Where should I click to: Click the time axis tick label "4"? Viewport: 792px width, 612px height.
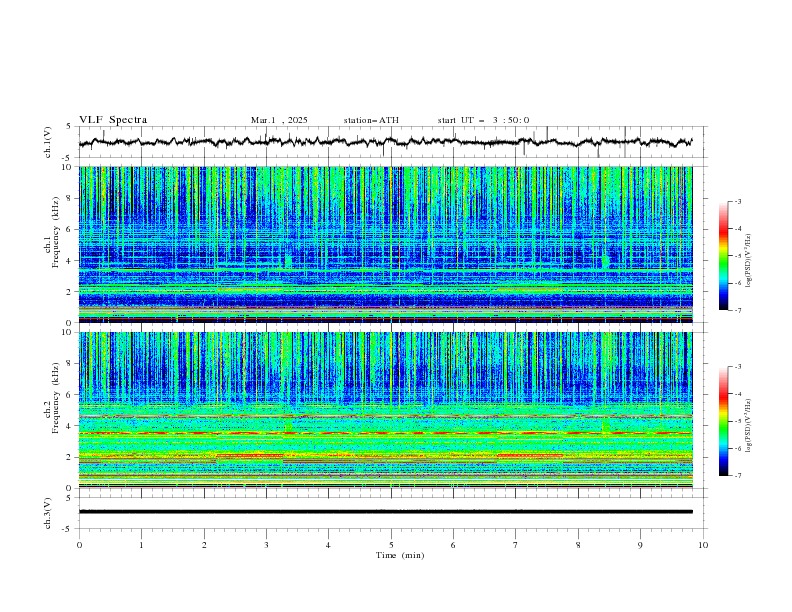click(329, 545)
